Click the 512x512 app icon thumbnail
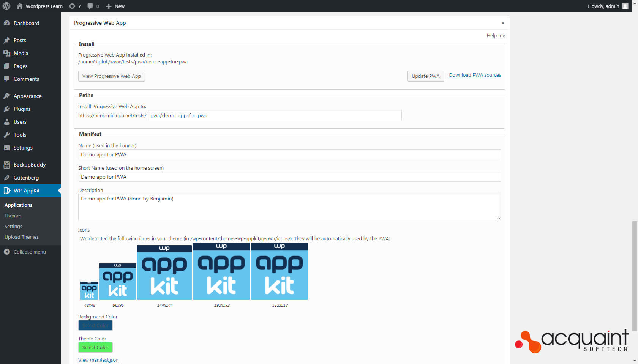The image size is (638, 364). [280, 271]
